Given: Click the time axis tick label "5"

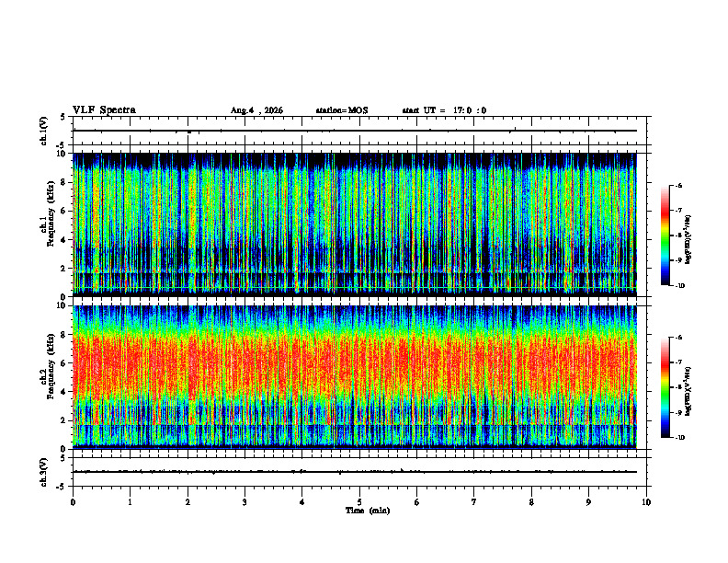Looking at the screenshot, I should [359, 502].
